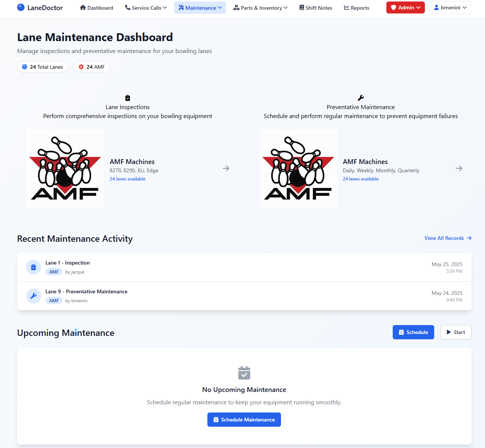
Task: Click the AMF tag on Lane 1 record
Action: pos(54,272)
